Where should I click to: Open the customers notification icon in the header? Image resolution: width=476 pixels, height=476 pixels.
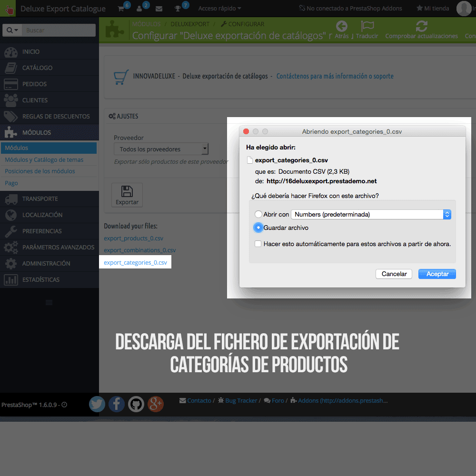pyautogui.click(x=139, y=9)
